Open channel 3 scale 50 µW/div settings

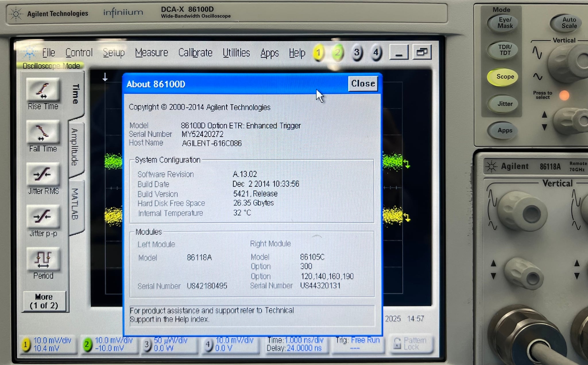coord(170,344)
